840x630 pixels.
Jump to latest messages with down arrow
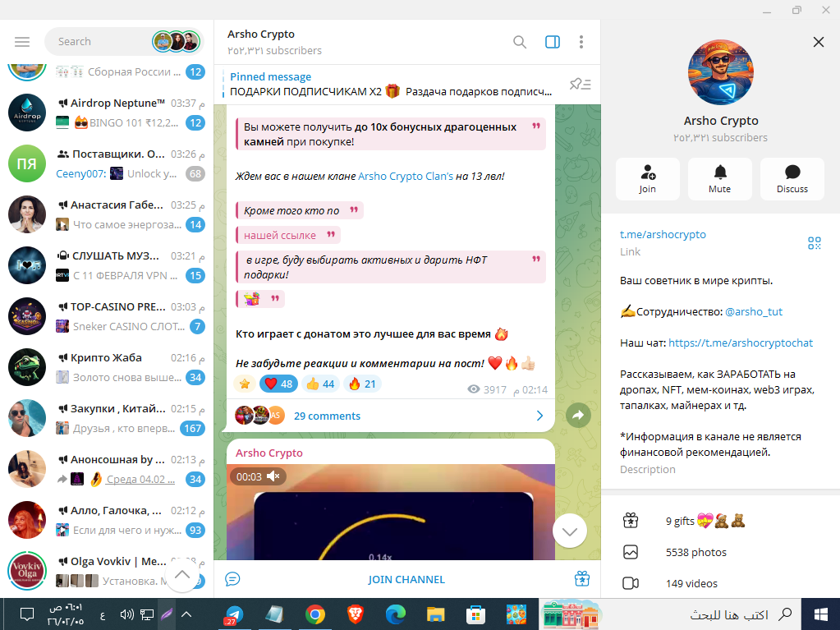point(570,531)
